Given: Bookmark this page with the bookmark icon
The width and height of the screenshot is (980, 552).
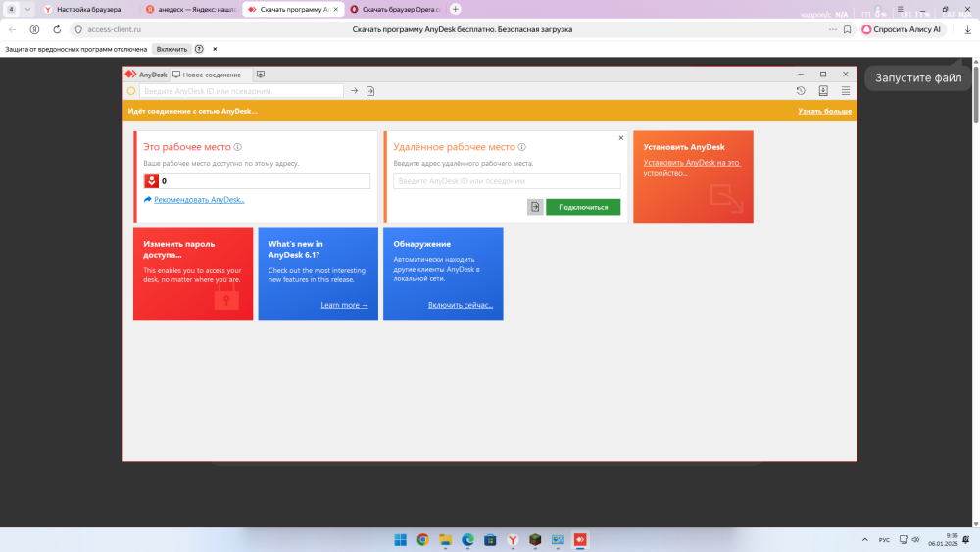Looking at the screenshot, I should [x=848, y=29].
